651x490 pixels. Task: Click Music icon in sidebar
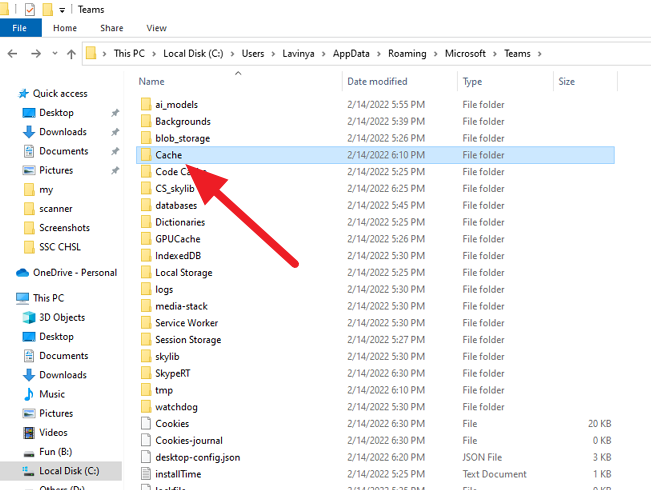[29, 394]
